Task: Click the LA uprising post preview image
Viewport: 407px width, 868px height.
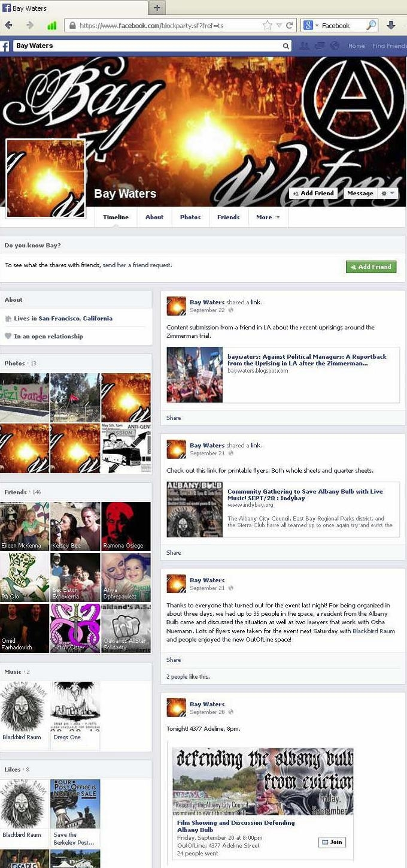Action: (195, 374)
